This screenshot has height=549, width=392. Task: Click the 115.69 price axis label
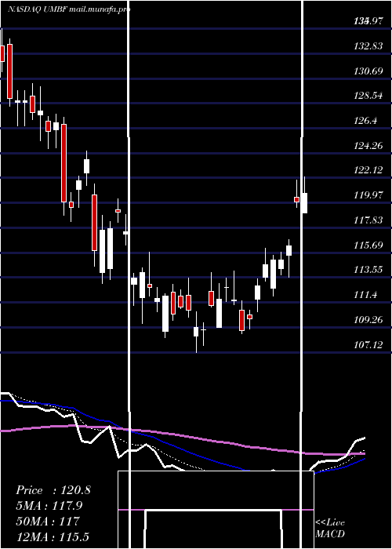(368, 245)
